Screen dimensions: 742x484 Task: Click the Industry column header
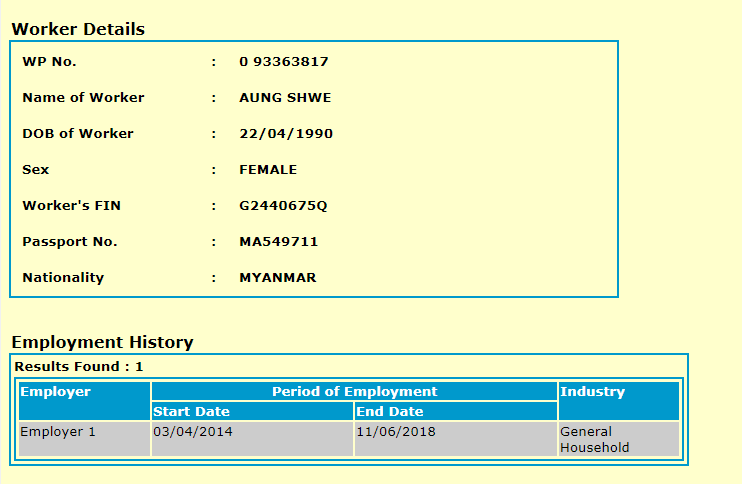593,392
